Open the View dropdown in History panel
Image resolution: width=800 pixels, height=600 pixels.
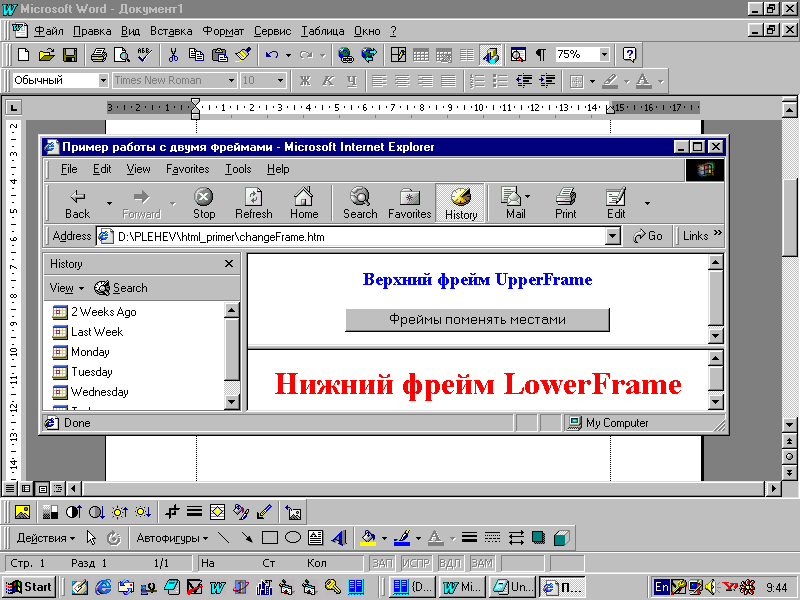66,288
